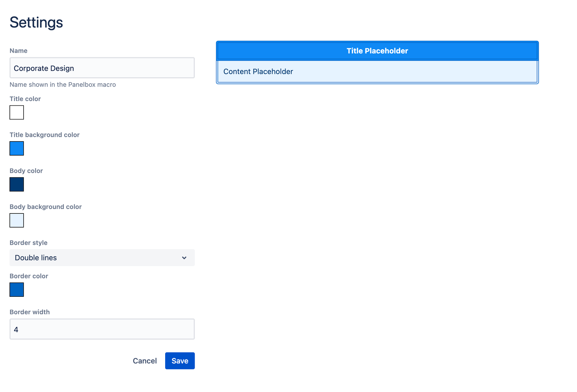Image resolution: width=577 pixels, height=392 pixels.
Task: Save the Corporate Design settings
Action: (x=180, y=361)
